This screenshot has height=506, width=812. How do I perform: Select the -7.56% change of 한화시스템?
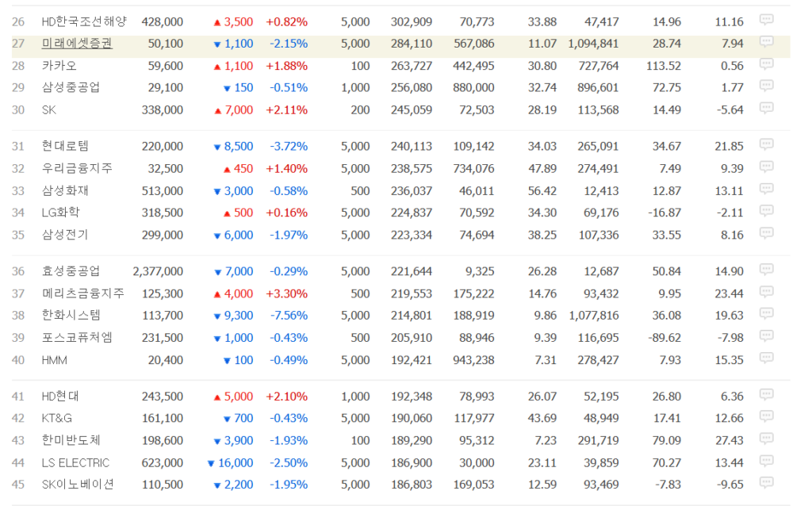[x=289, y=315]
